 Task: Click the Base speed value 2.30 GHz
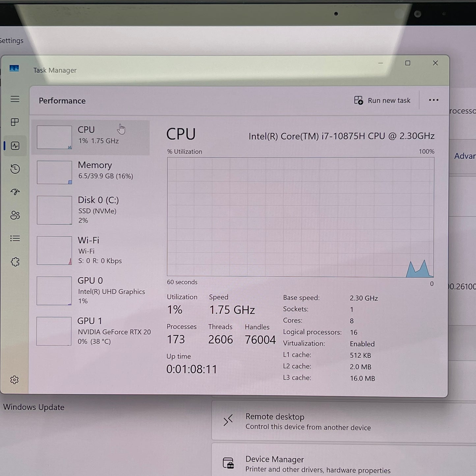pyautogui.click(x=364, y=298)
